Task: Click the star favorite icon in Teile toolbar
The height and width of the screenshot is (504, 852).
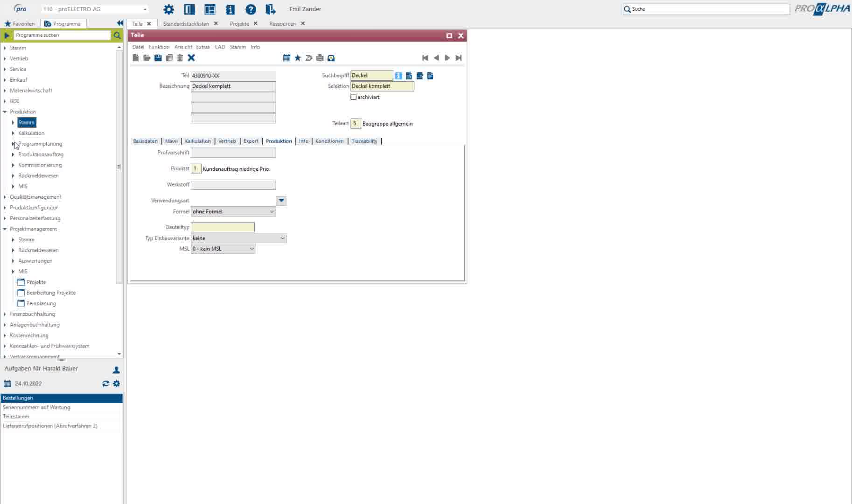Action: pos(298,58)
